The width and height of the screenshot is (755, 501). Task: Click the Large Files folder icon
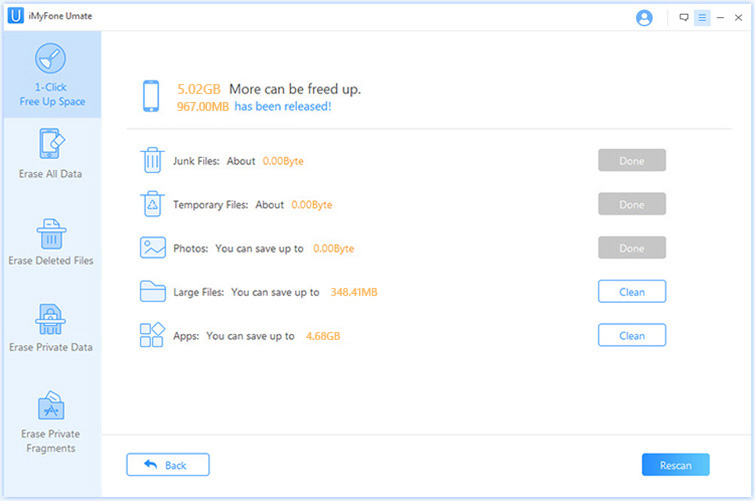tap(153, 291)
